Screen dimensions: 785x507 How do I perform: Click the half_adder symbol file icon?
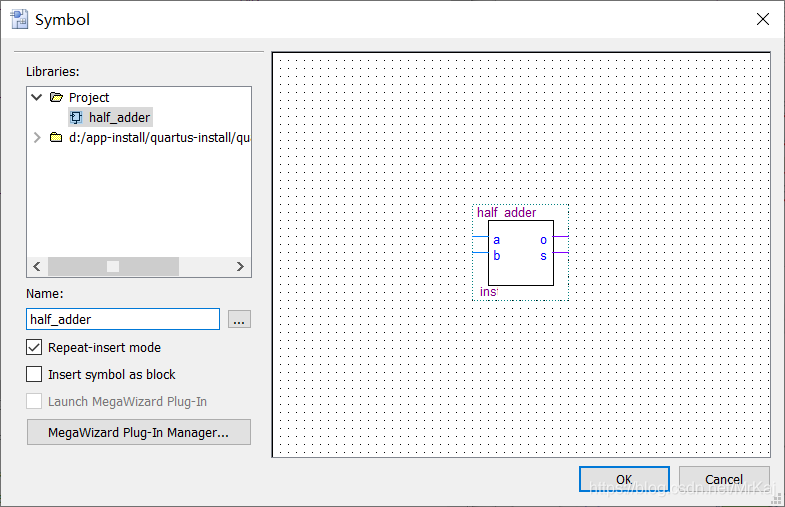coord(76,118)
